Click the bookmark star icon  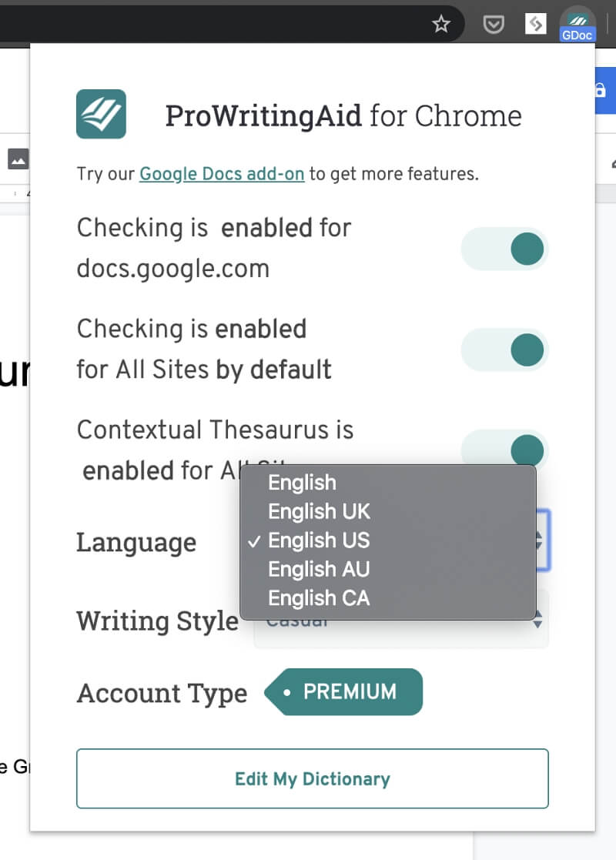(441, 24)
